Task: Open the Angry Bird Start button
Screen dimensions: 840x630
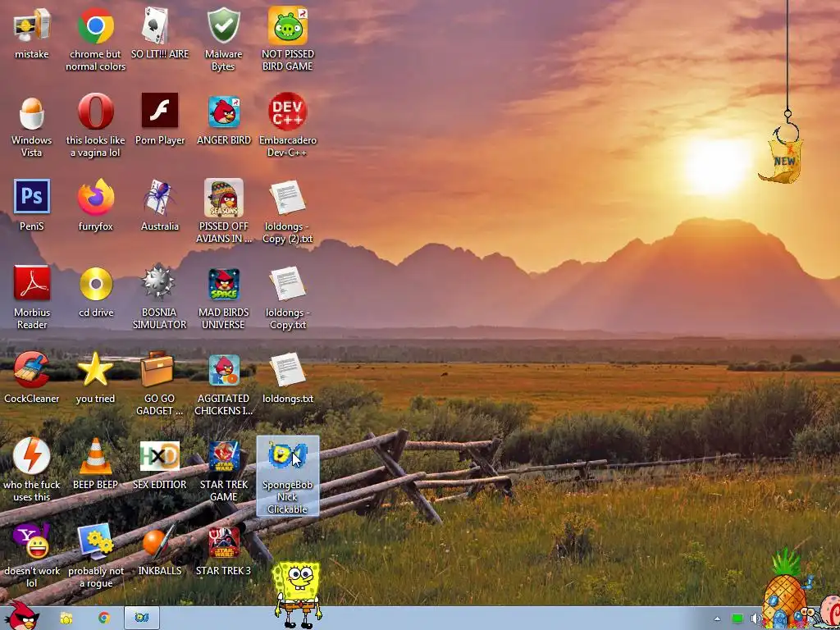Action: [22, 615]
